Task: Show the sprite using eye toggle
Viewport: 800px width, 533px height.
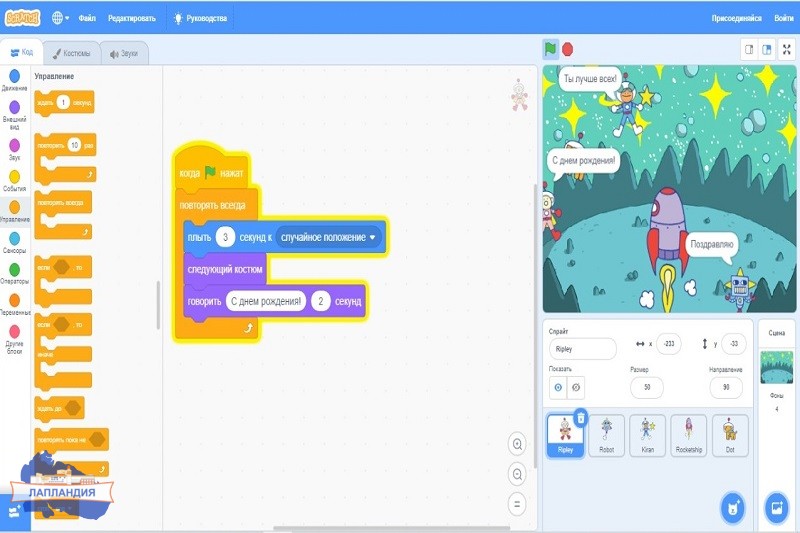Action: pos(558,388)
